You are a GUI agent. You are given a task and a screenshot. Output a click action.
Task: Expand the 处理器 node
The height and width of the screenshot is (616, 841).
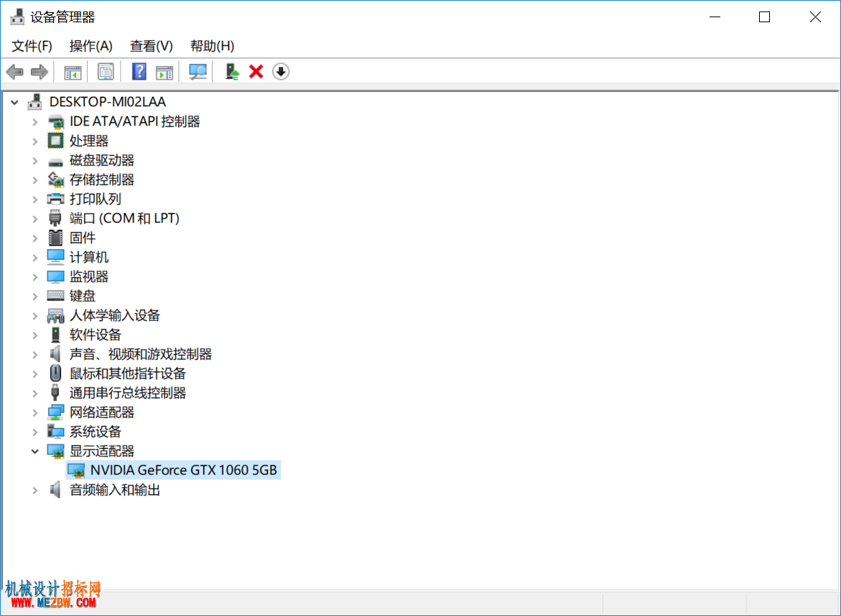35,141
